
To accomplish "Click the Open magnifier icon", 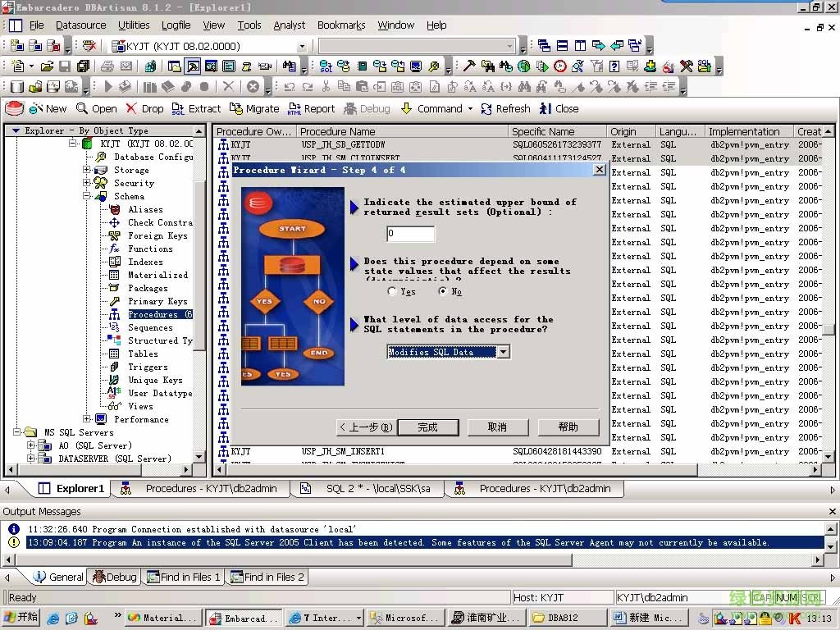I will coord(82,108).
